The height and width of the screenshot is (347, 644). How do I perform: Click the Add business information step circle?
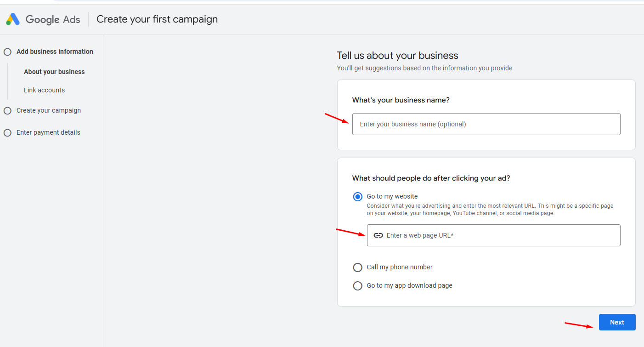[x=7, y=52]
